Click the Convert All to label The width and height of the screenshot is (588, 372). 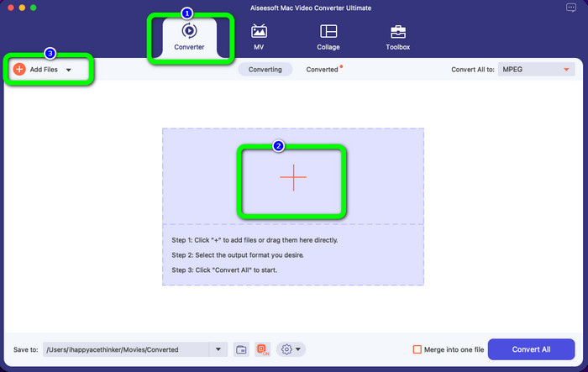tap(473, 70)
